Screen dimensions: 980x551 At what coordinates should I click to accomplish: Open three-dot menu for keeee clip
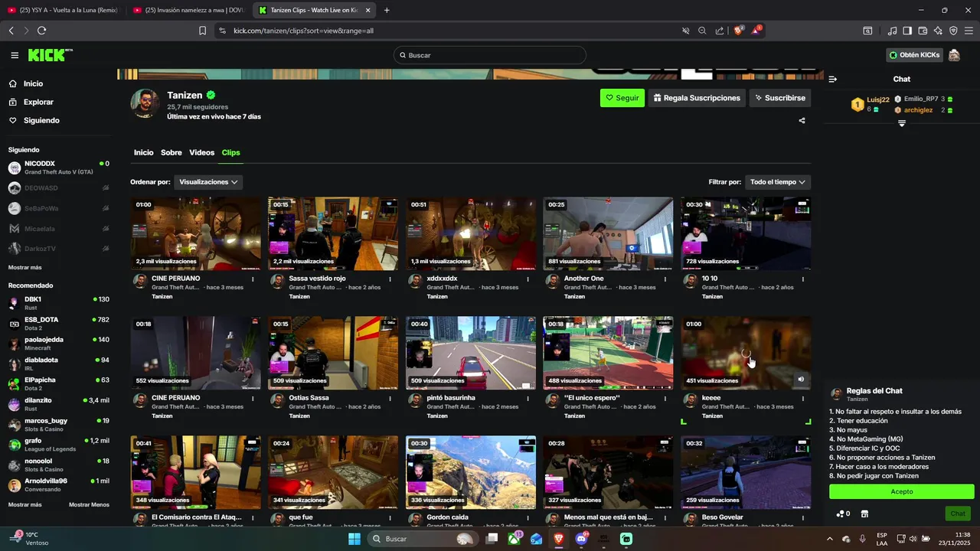803,399
